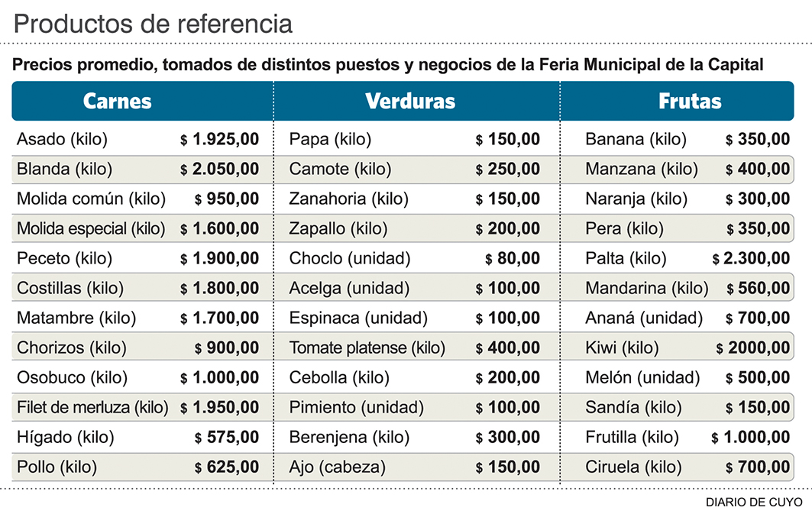The height and width of the screenshot is (514, 812).
Task: Click the Asado (kilo) row label
Action: tap(62, 140)
